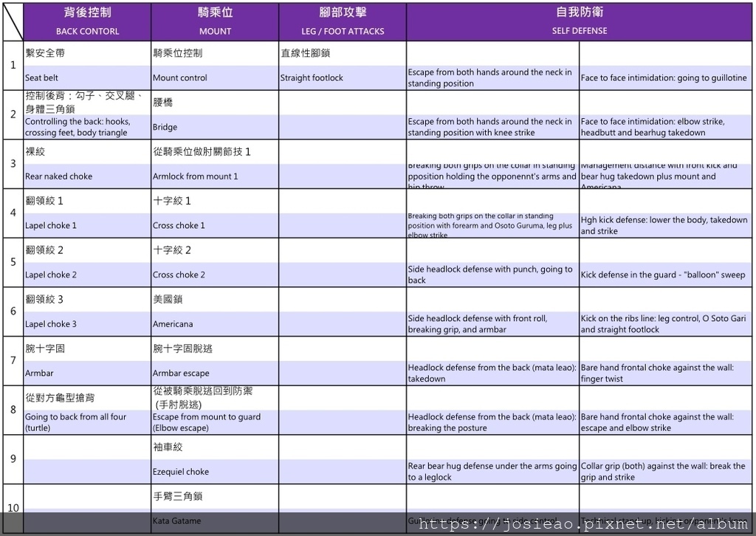The width and height of the screenshot is (756, 536).
Task: Click 'Kick defense in the guard' cell
Action: tap(665, 275)
